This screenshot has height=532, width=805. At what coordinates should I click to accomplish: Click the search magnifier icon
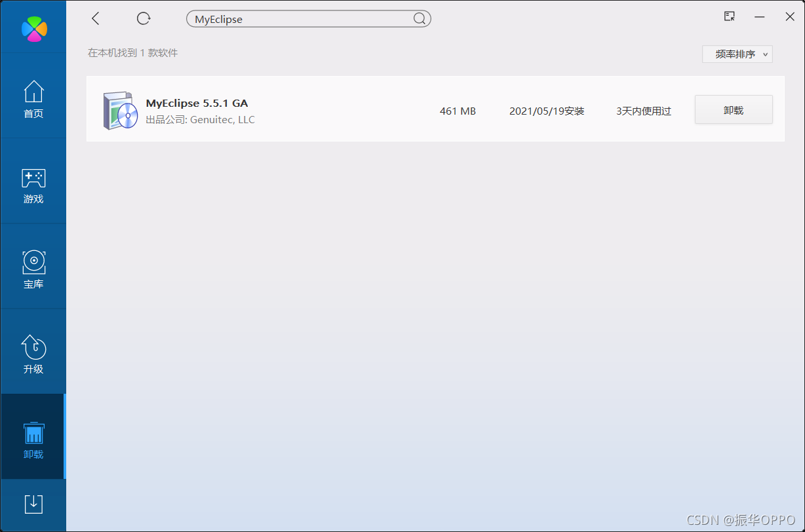[420, 19]
